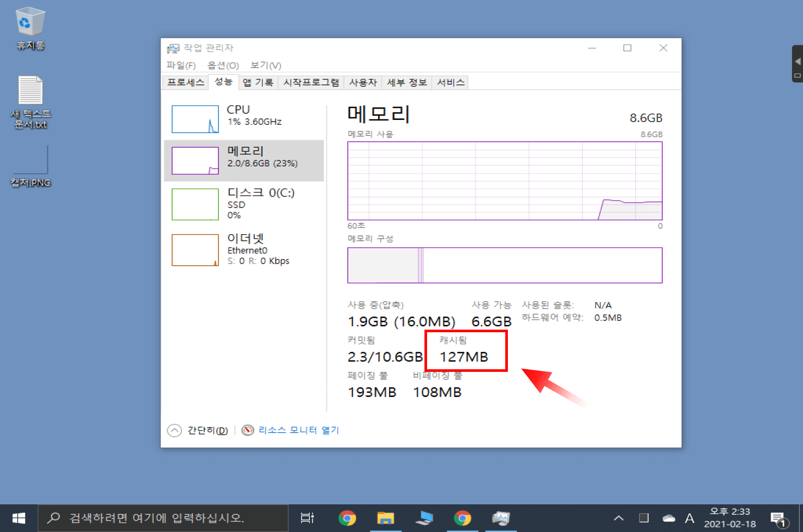Click the memory composition bar
This screenshot has height=532, width=803.
[x=505, y=265]
